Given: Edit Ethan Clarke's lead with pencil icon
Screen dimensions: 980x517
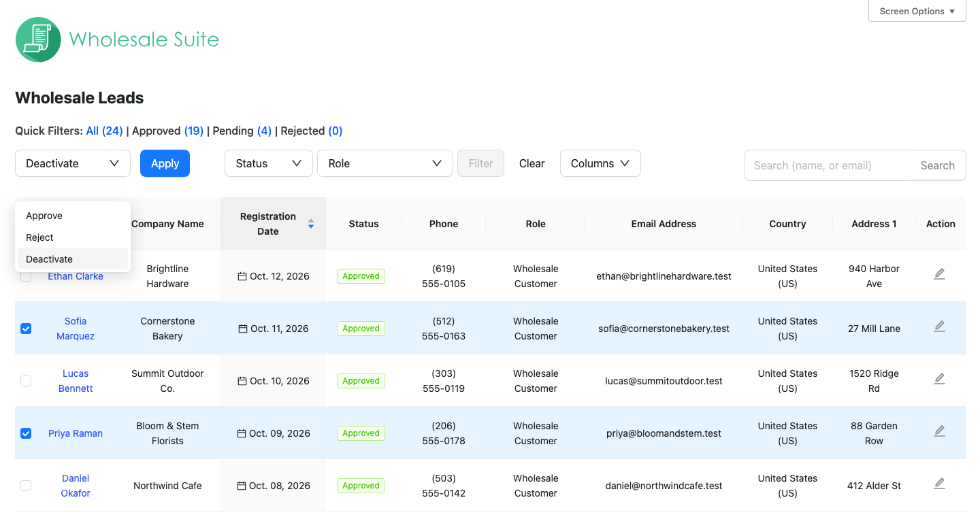Looking at the screenshot, I should pos(939,274).
